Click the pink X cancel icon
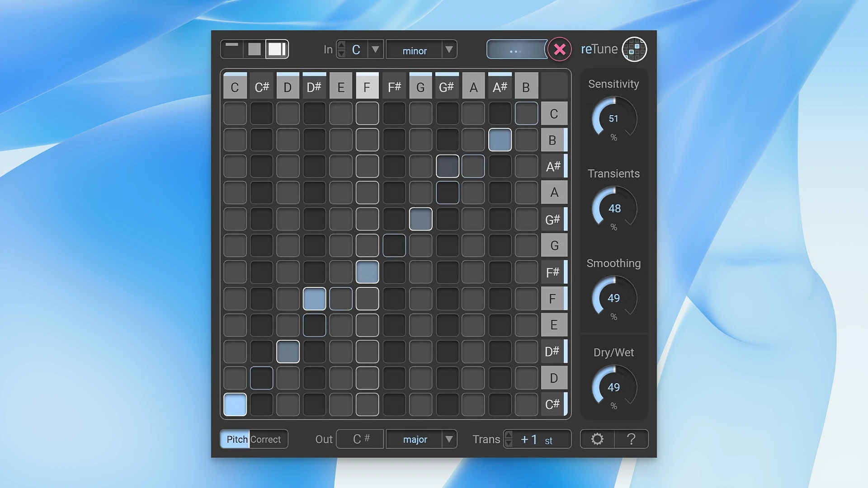The image size is (868, 488). pyautogui.click(x=560, y=49)
